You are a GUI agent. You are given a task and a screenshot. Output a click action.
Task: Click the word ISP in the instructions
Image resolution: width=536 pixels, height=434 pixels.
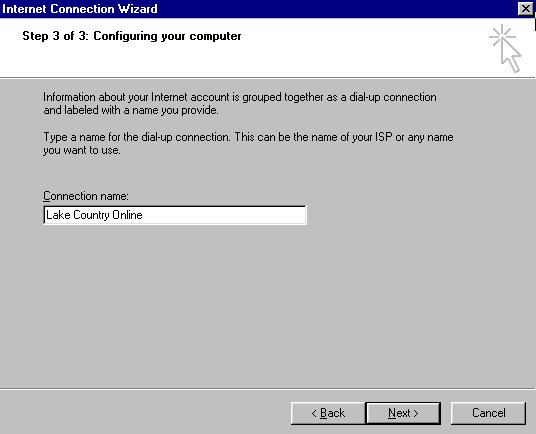384,137
